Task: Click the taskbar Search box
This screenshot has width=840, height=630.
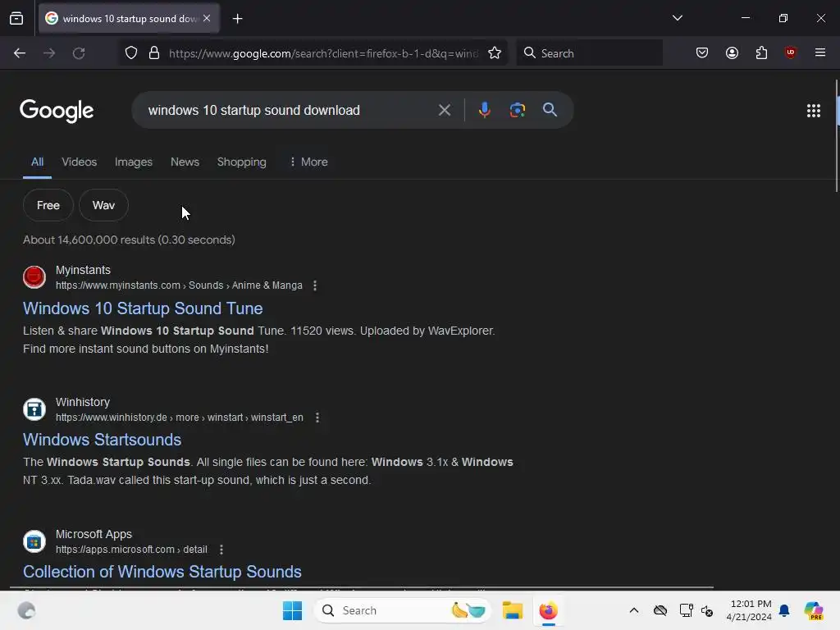Action: [402, 610]
